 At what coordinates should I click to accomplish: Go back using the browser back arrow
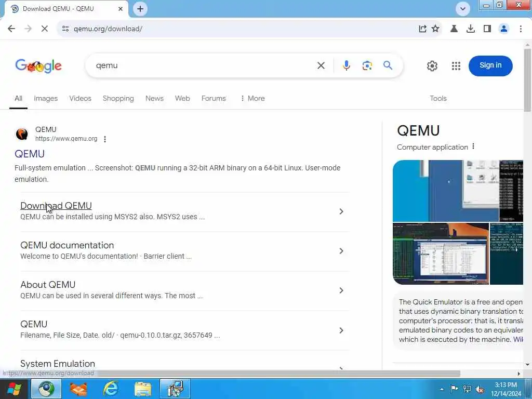coord(11,29)
